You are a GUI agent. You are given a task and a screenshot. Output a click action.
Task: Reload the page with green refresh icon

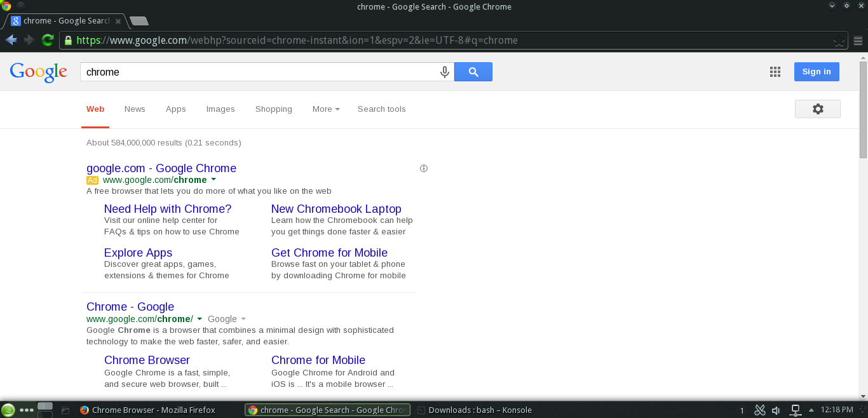47,40
